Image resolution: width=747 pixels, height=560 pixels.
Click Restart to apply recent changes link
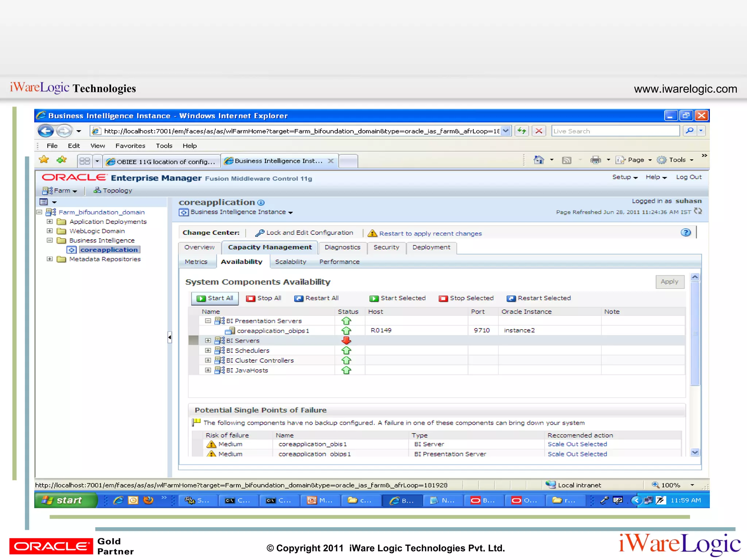430,234
